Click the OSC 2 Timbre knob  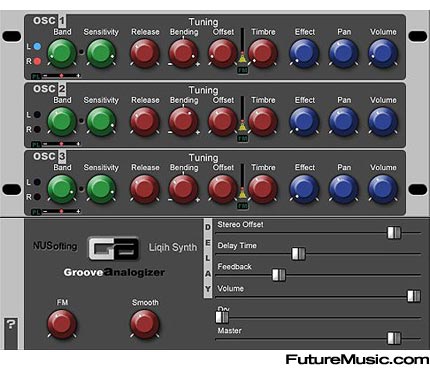click(x=263, y=122)
